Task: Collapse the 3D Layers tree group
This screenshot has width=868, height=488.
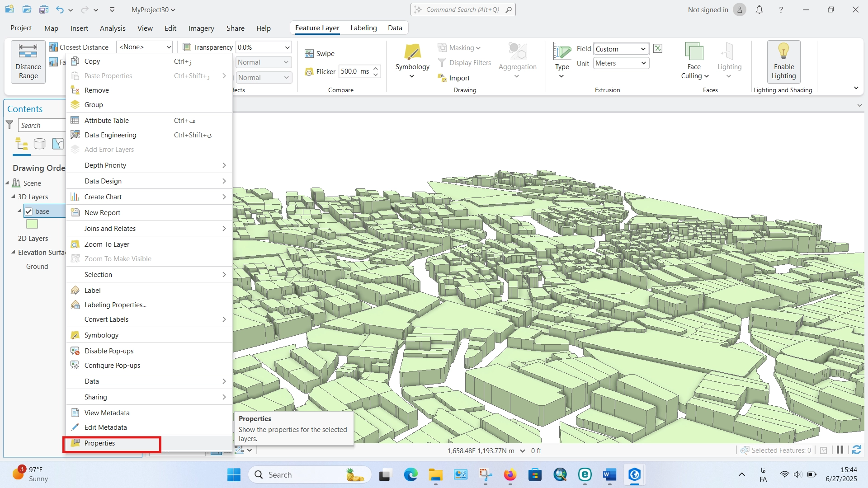Action: pyautogui.click(x=13, y=197)
